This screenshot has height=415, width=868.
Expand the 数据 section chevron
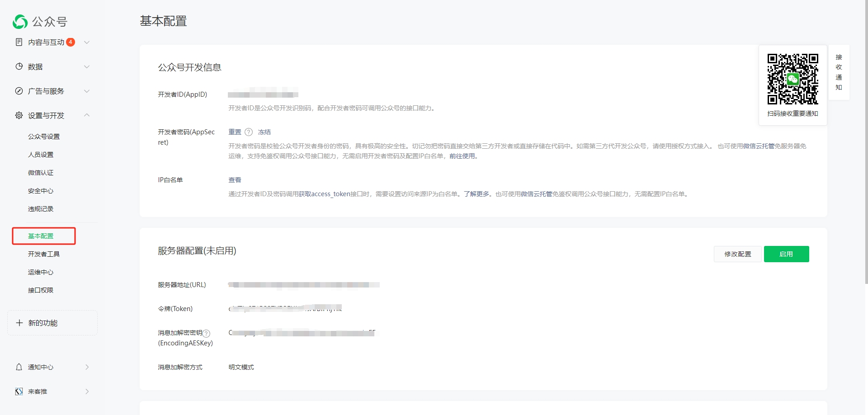tap(87, 66)
